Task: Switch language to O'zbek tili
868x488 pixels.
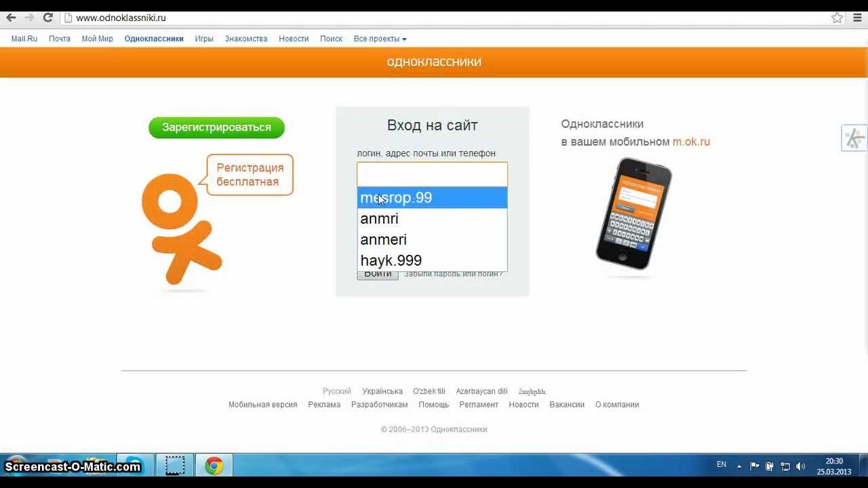Action: (x=429, y=391)
